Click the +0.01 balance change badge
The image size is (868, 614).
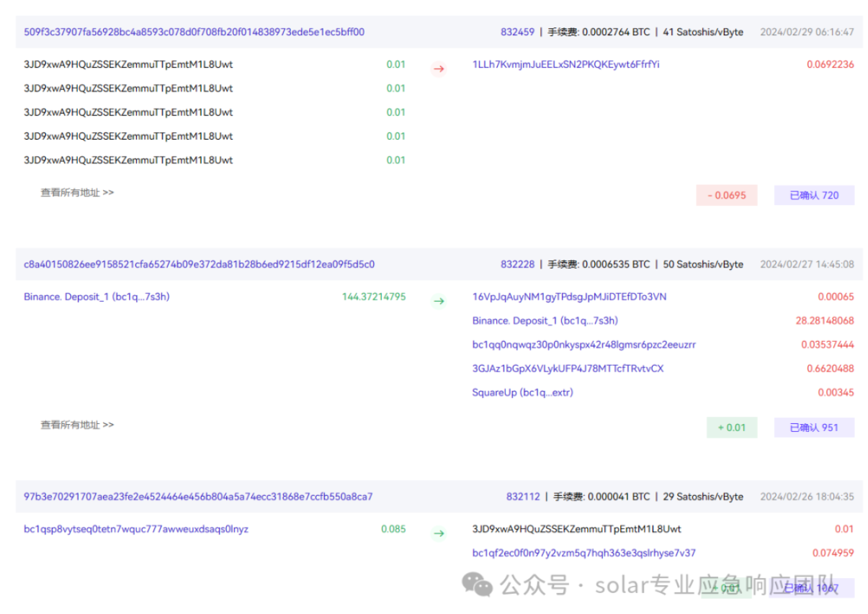click(x=731, y=428)
